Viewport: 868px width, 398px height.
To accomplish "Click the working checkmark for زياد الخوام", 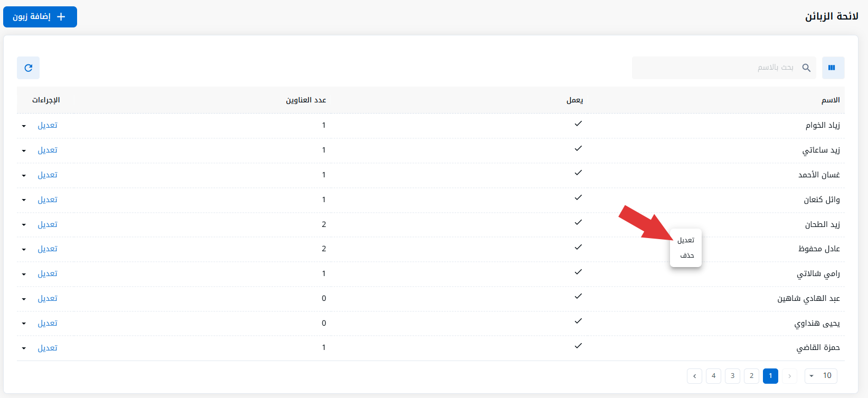I will click(x=578, y=124).
